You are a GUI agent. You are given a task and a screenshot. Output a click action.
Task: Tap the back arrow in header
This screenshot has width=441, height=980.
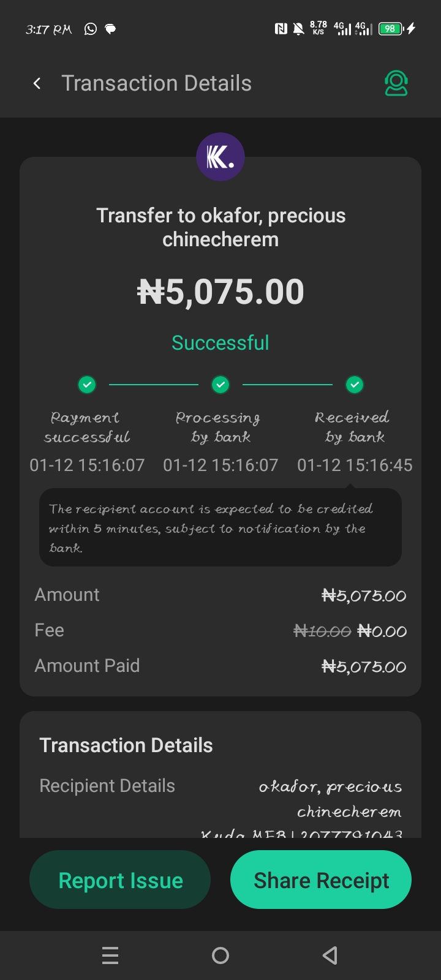pyautogui.click(x=37, y=83)
